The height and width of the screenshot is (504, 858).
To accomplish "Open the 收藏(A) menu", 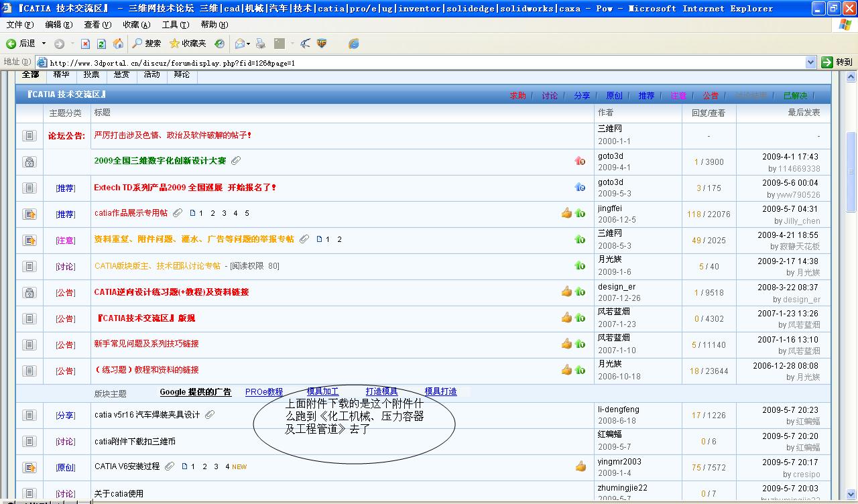I will coord(137,25).
